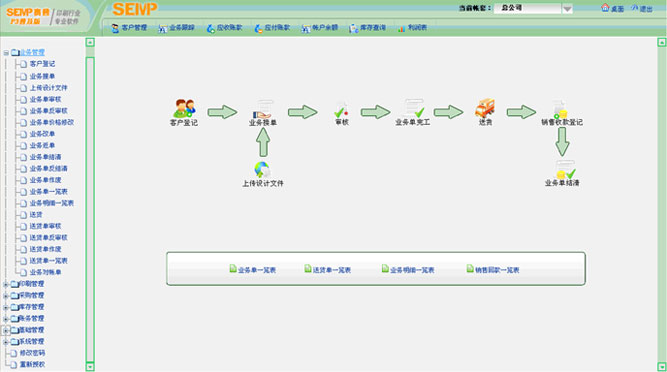Viewport: 667px width, 372px height.
Task: Open the 销售收款登记 coins icon
Action: tap(560, 109)
